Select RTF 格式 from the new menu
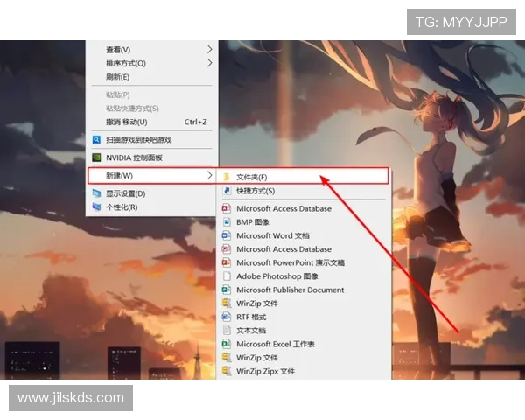The height and width of the screenshot is (420, 525). click(x=251, y=317)
